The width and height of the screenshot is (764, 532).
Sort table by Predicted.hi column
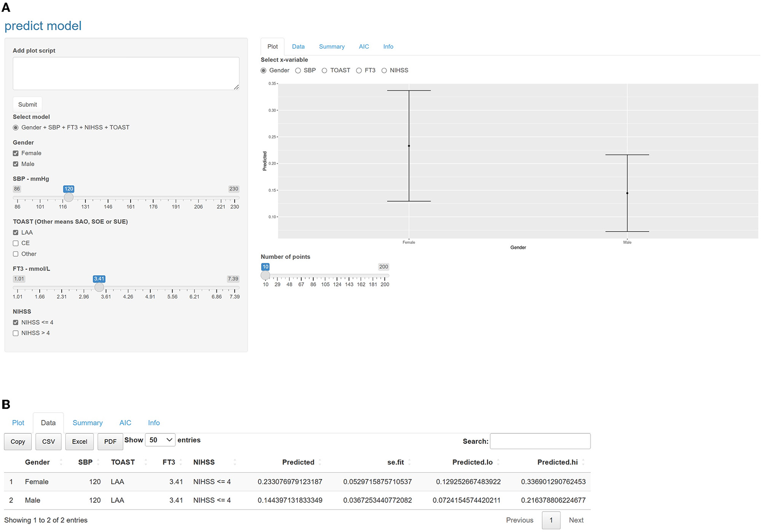click(557, 462)
